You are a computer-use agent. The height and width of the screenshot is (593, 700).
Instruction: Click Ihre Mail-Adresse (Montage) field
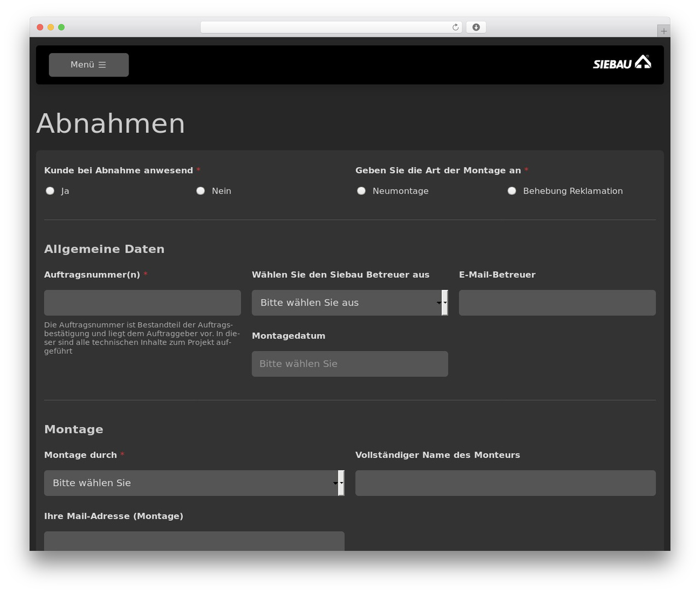194,541
